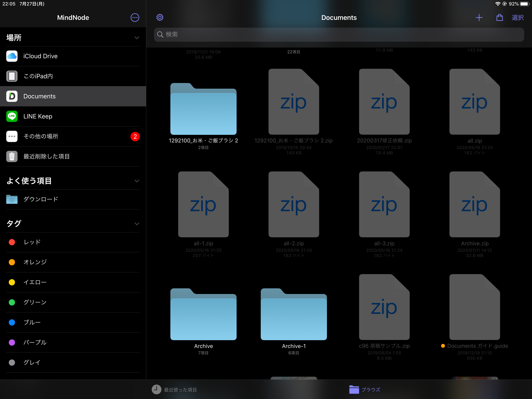Click the magnifying glass search icon
This screenshot has height=399, width=532.
tap(160, 34)
